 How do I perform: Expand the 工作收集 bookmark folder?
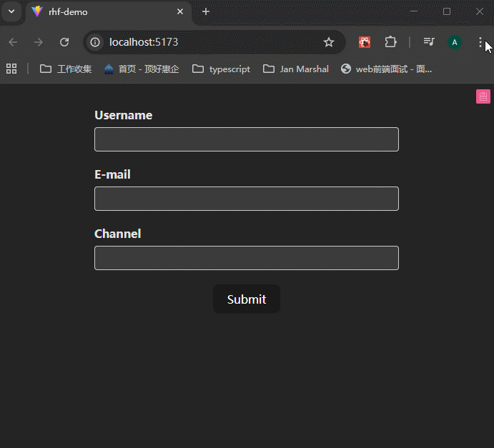click(66, 69)
